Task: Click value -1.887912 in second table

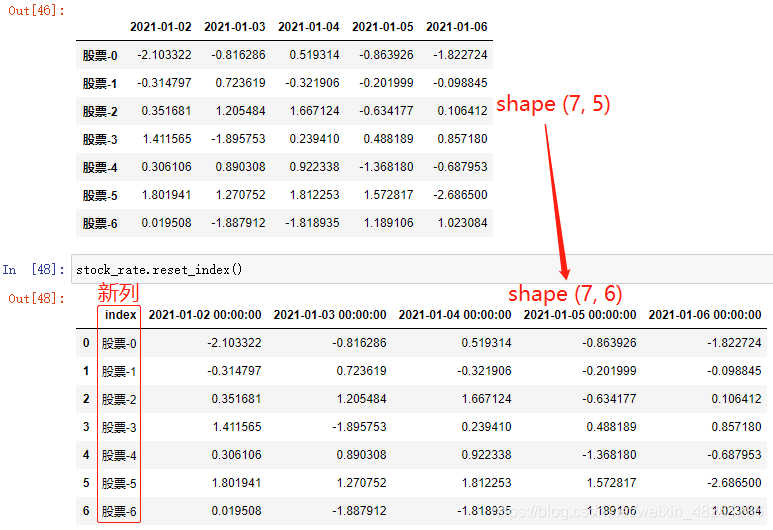Action: (x=359, y=511)
